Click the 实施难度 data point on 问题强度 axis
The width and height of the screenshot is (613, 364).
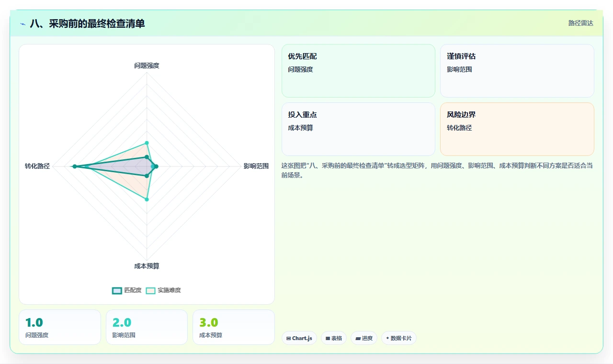pos(147,143)
